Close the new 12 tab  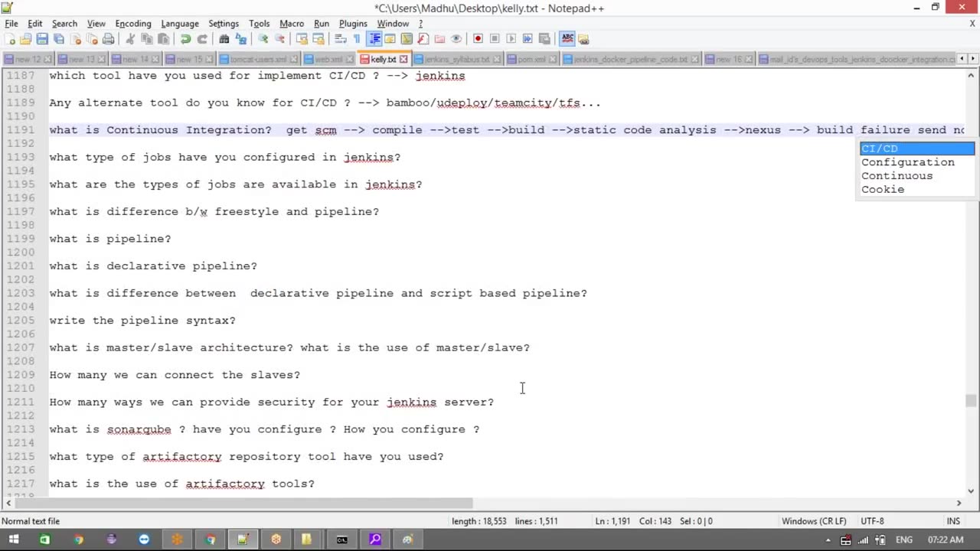click(47, 59)
